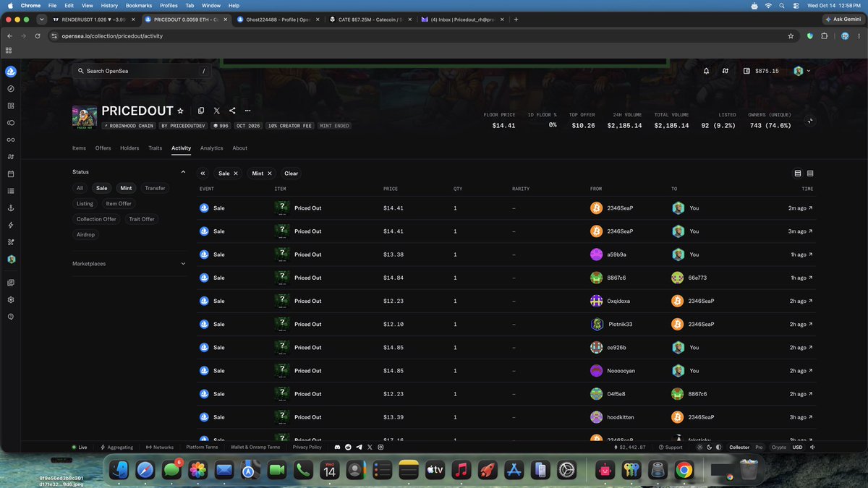Open external link for the 2m ago sale
The width and height of the screenshot is (868, 488).
(x=810, y=208)
